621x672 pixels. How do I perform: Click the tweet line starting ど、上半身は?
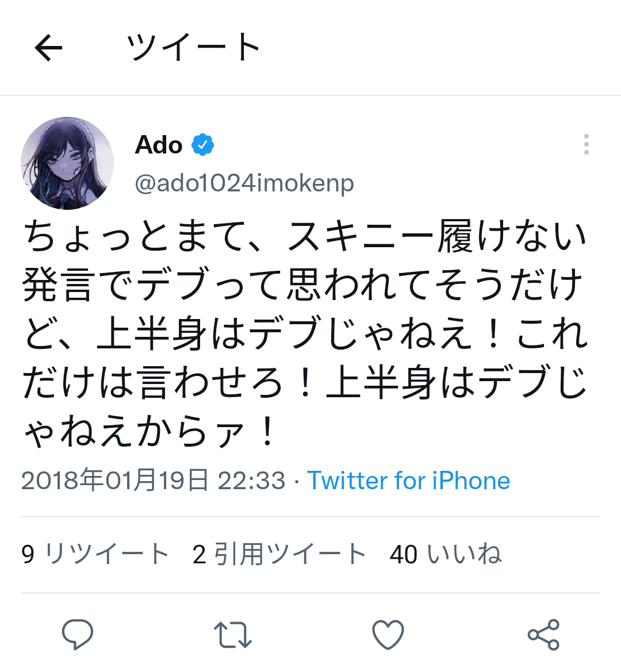[x=305, y=335]
